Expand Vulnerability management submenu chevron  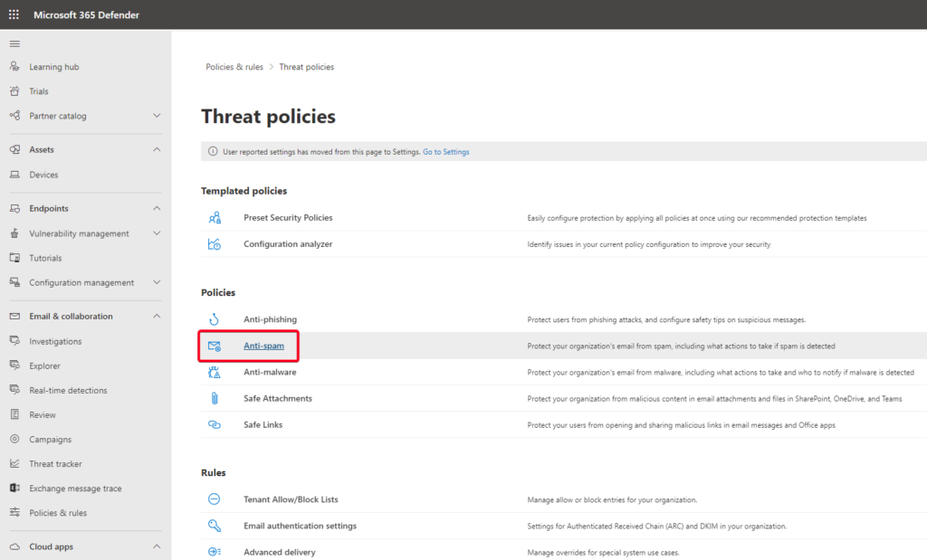click(x=157, y=233)
